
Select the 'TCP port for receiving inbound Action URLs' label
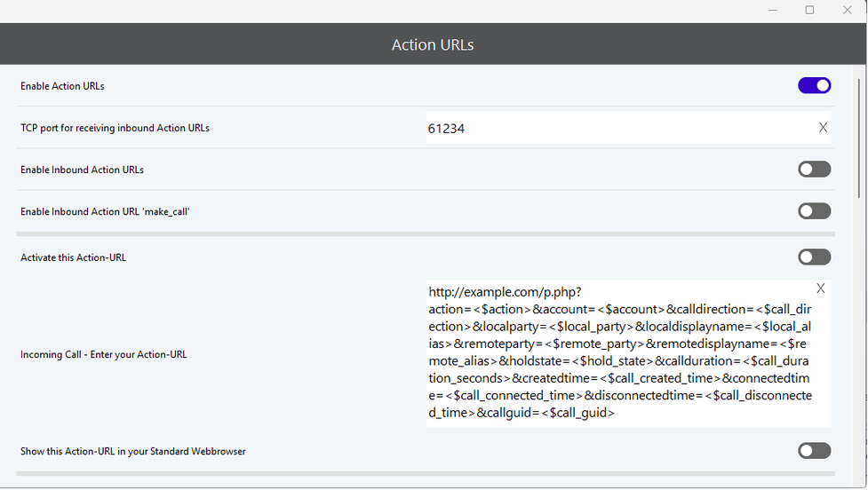(x=115, y=128)
